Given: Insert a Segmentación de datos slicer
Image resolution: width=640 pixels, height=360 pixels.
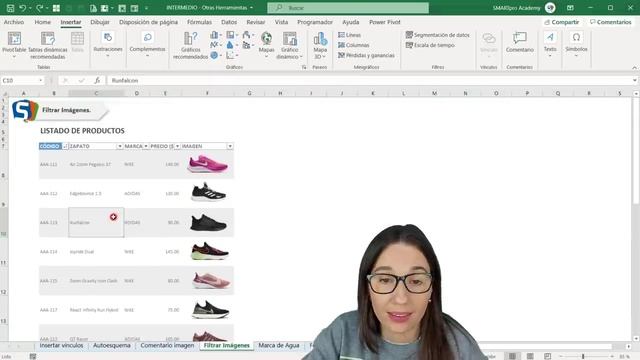Looking at the screenshot, I should 438,35.
